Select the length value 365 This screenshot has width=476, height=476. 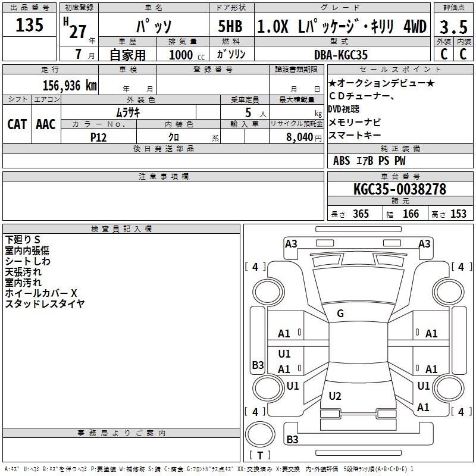[x=361, y=214]
